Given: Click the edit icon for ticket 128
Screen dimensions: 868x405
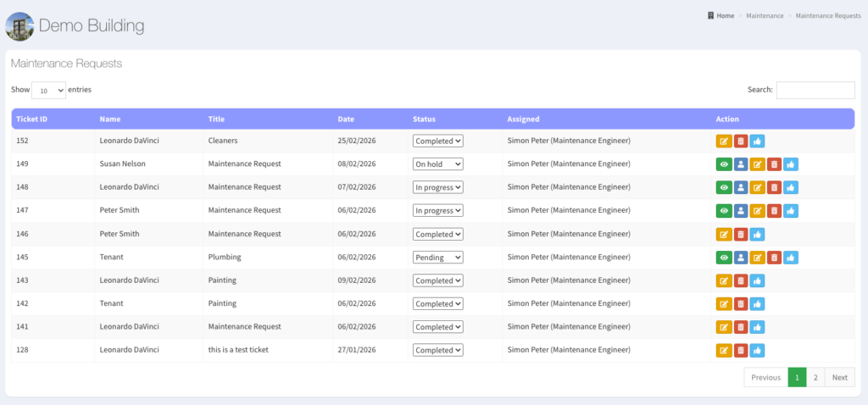Looking at the screenshot, I should (724, 350).
